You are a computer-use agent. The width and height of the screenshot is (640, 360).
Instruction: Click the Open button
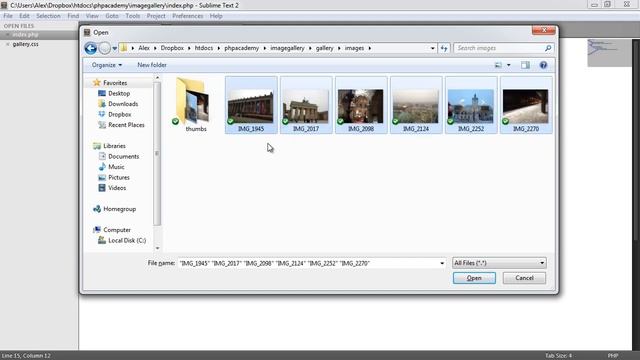point(474,278)
